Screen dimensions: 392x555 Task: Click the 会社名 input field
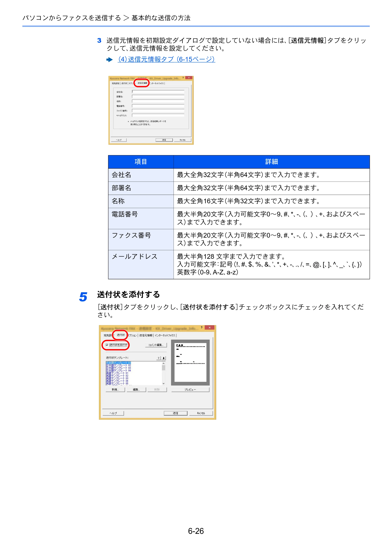click(158, 92)
